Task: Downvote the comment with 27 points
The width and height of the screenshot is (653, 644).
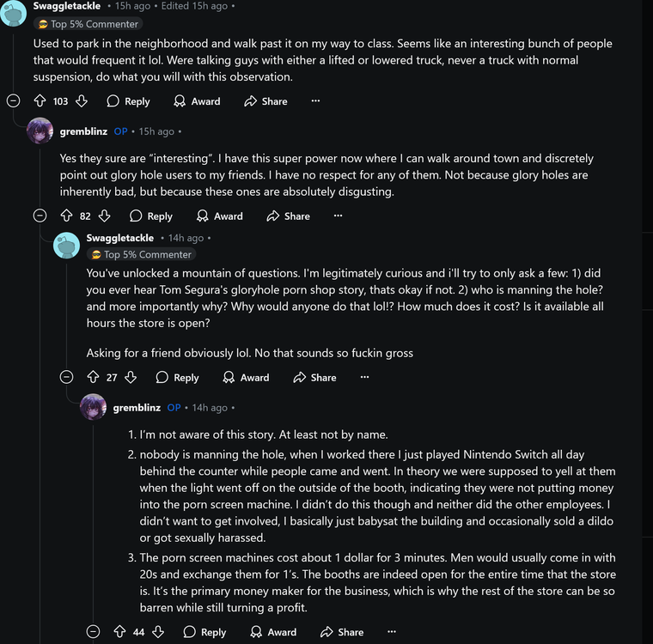Action: (x=131, y=378)
